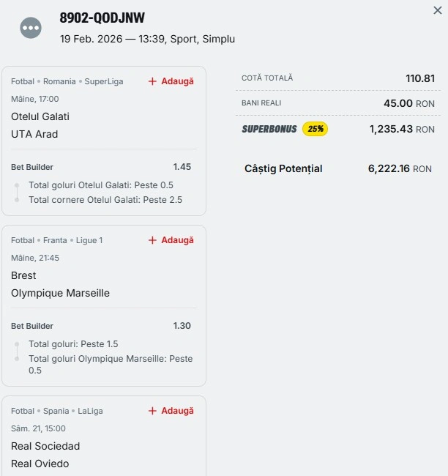The image size is (448, 476).
Task: Click bet ticket code 8902-QODJNW
Action: [x=102, y=19]
